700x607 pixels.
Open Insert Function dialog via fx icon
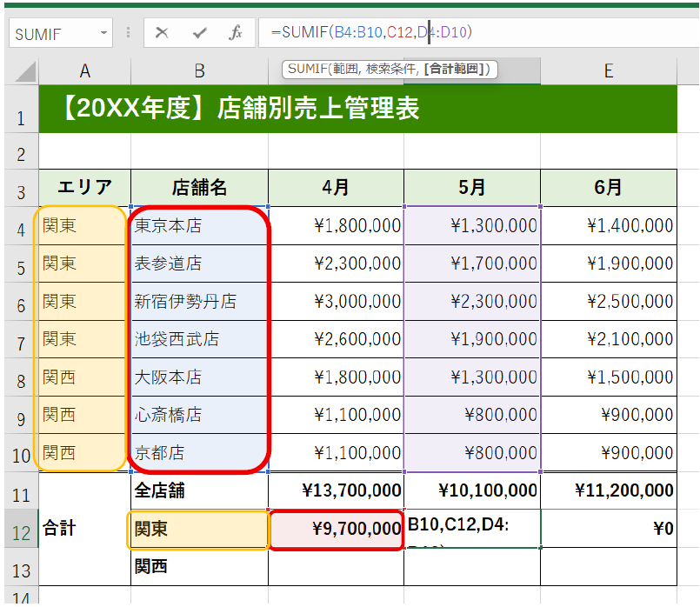coord(236,33)
